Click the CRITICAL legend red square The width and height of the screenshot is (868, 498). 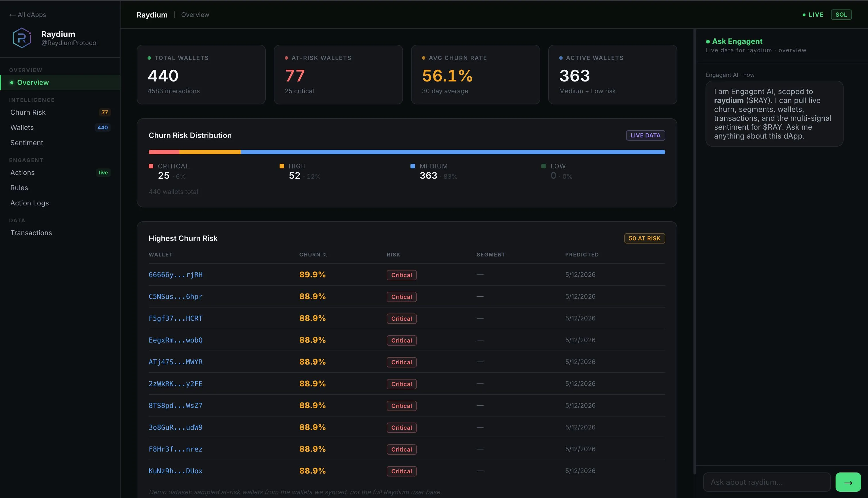(x=151, y=166)
